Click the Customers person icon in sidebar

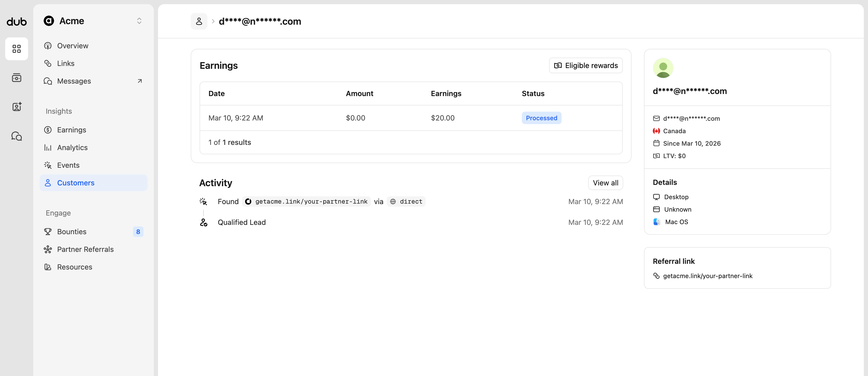(48, 183)
